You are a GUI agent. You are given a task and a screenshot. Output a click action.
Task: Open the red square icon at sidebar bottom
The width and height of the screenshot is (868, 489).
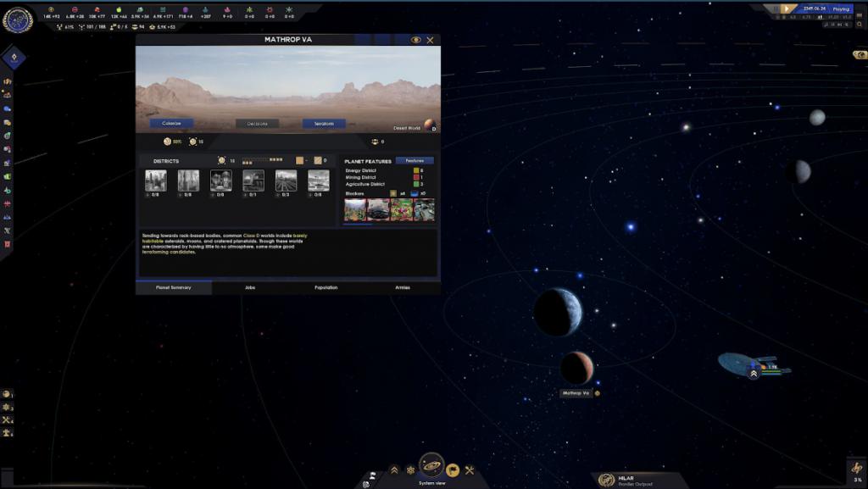[x=7, y=244]
